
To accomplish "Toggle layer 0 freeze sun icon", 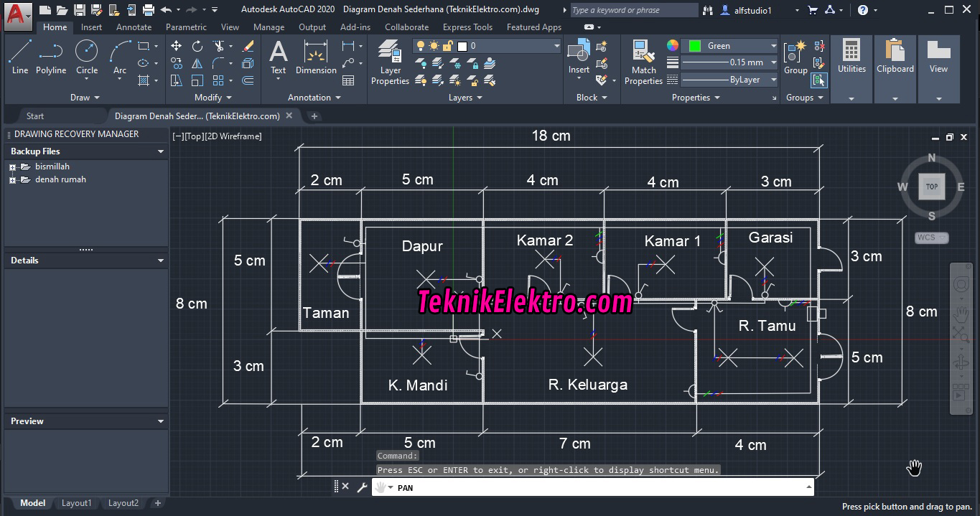I will [434, 46].
